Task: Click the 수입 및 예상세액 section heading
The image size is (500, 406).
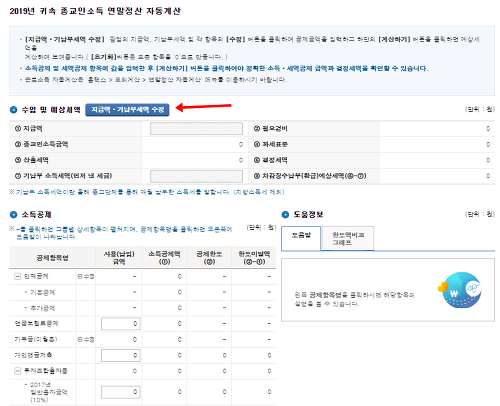Action: [x=51, y=110]
